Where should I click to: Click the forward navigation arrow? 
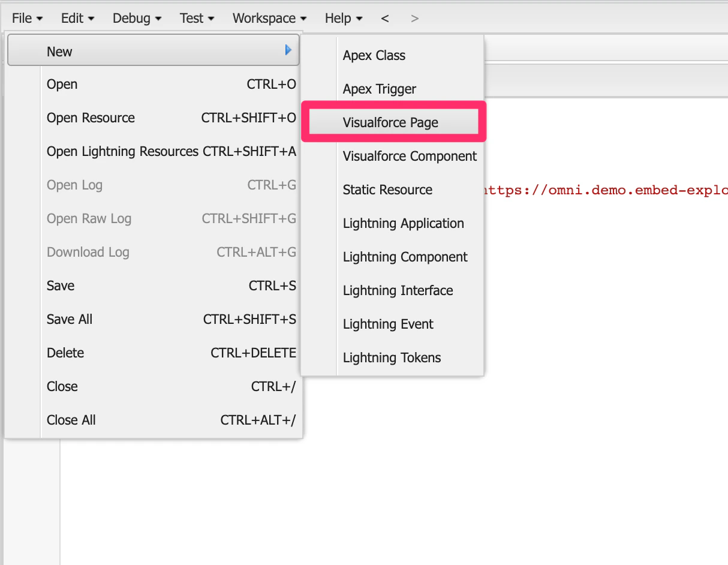pos(414,17)
